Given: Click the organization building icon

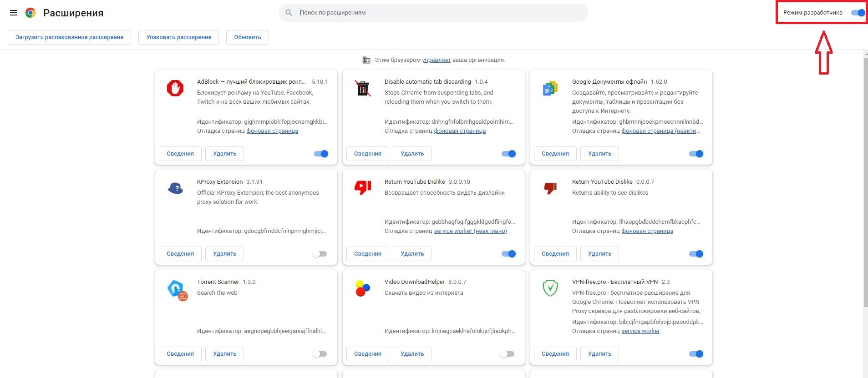Looking at the screenshot, I should (x=366, y=60).
